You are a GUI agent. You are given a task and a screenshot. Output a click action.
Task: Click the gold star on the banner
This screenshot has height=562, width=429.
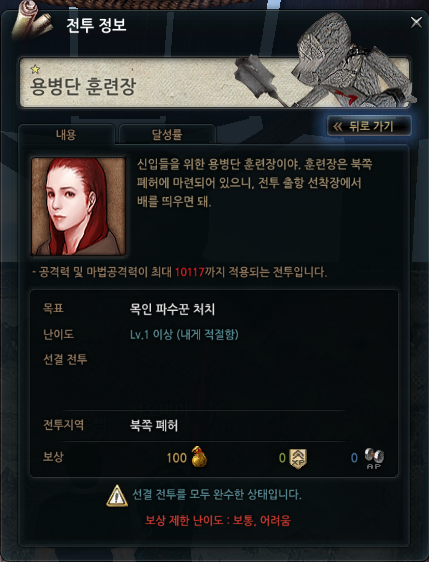[x=35, y=68]
